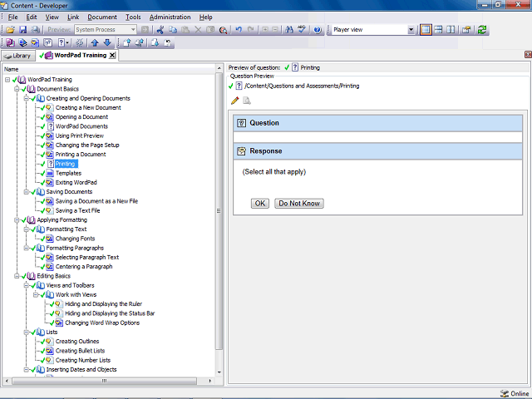Collapse Creating and Opening Documents section
532x399 pixels.
click(26, 98)
